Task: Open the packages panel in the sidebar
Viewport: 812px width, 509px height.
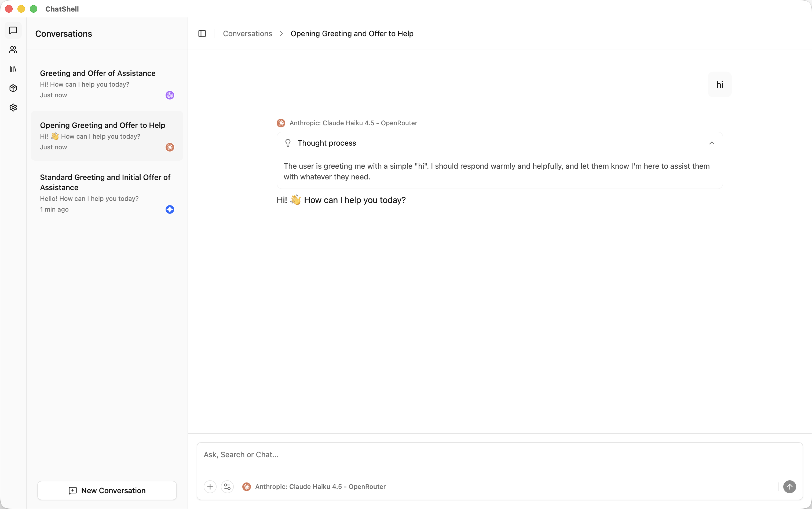Action: (x=13, y=88)
